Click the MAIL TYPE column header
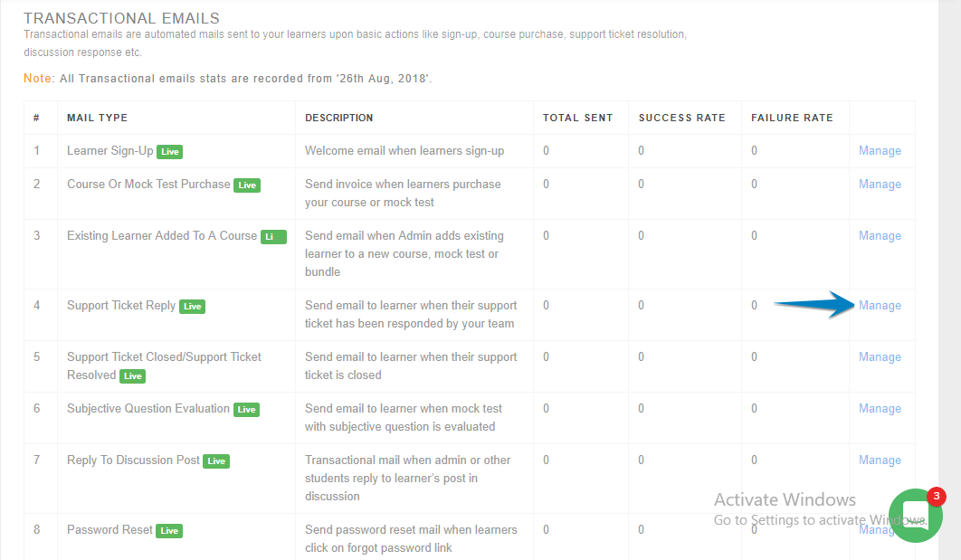The image size is (961, 560). tap(97, 118)
